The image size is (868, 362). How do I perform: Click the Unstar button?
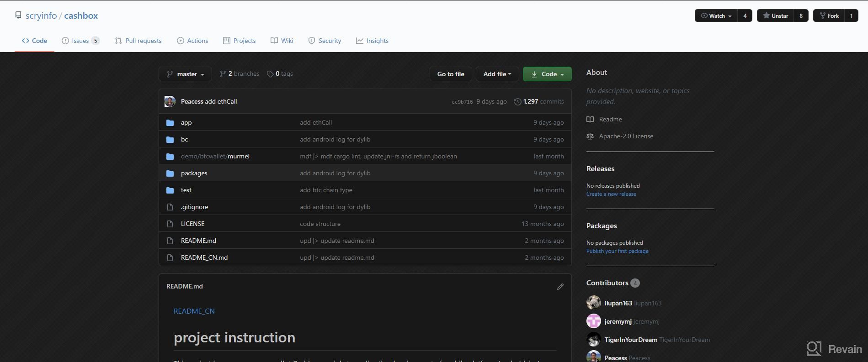pos(775,16)
